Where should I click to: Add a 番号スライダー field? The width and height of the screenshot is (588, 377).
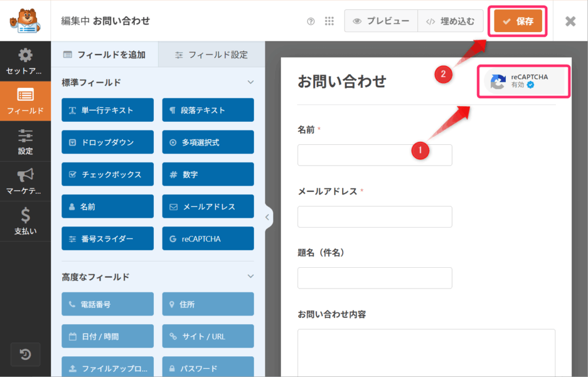pos(107,238)
